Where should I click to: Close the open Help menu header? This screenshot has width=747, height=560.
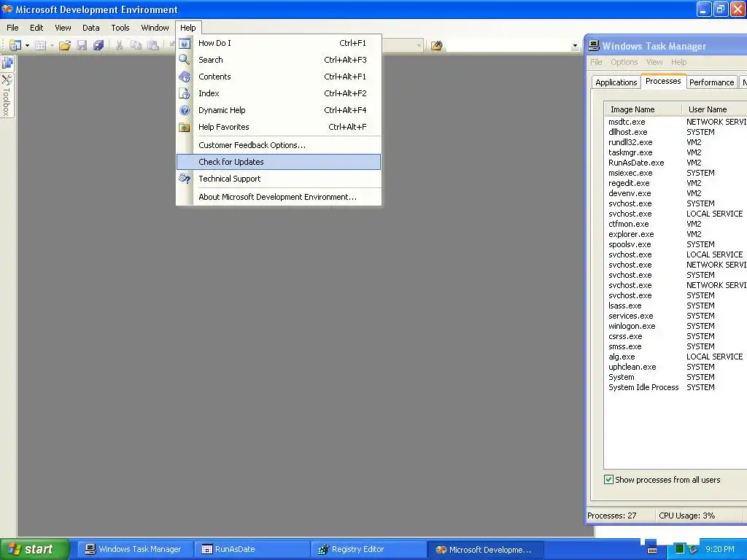188,28
